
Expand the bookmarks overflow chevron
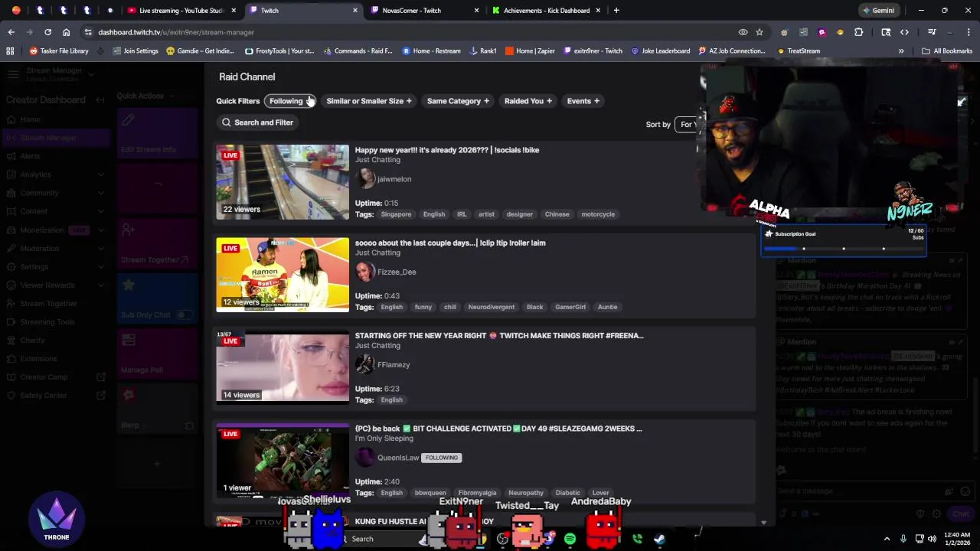(901, 51)
